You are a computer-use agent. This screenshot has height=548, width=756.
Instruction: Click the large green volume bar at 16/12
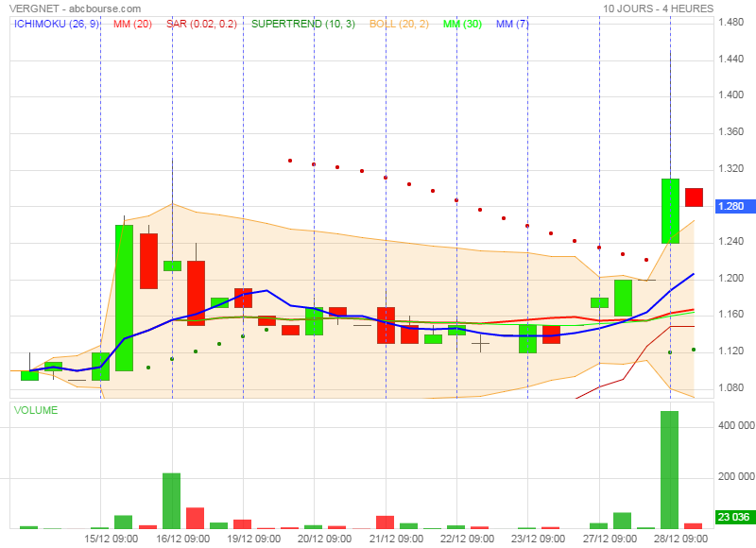pyautogui.click(x=172, y=501)
